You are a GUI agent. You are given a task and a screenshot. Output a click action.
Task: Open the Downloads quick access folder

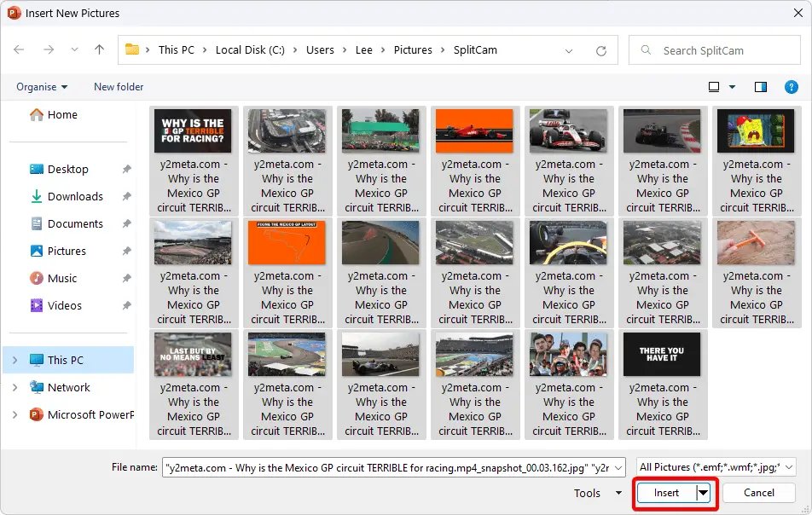[x=75, y=196]
